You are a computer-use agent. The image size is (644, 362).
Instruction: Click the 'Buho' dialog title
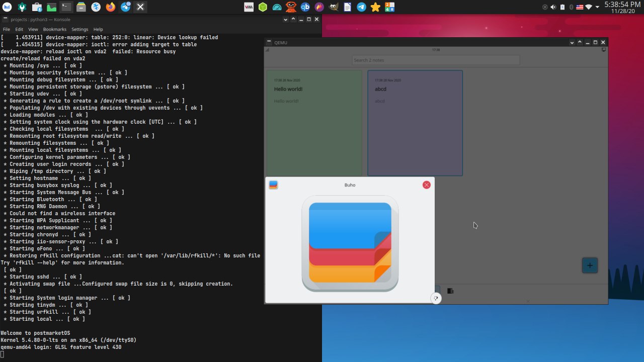(350, 185)
